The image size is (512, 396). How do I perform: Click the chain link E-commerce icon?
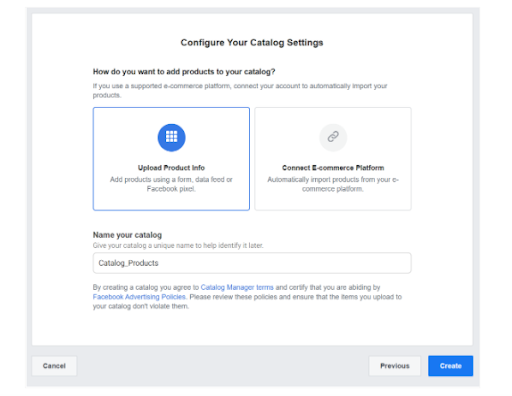click(x=333, y=137)
